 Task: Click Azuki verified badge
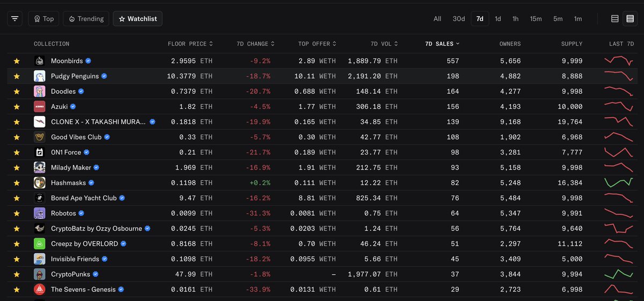coord(73,107)
